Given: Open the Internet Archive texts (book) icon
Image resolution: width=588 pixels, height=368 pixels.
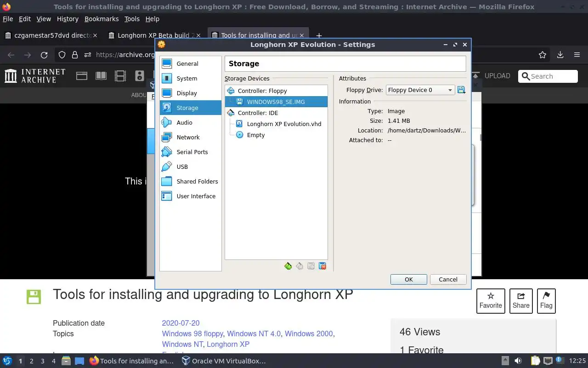Looking at the screenshot, I should click(101, 76).
